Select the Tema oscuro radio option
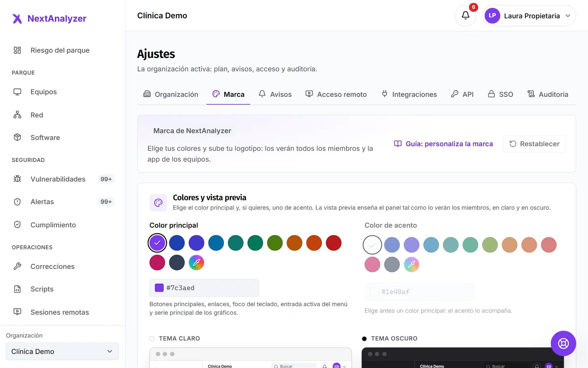The width and height of the screenshot is (588, 368). [x=364, y=339]
